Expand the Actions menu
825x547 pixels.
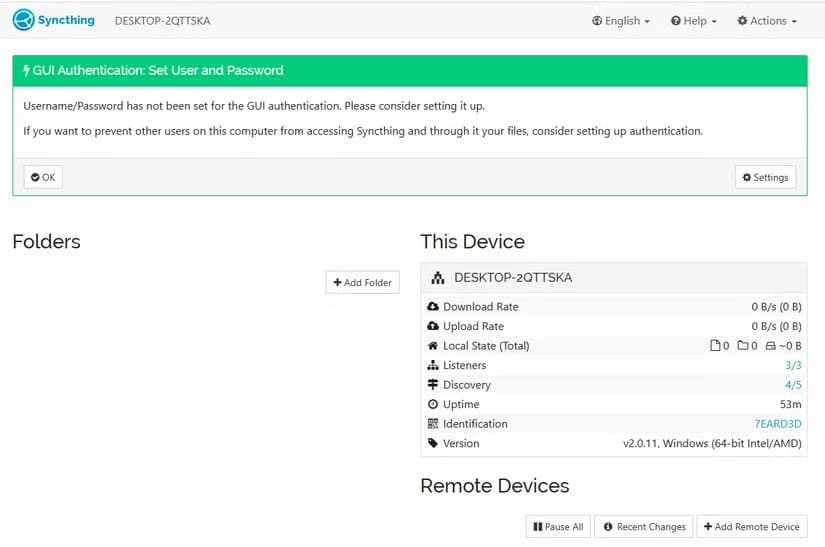pyautogui.click(x=767, y=21)
